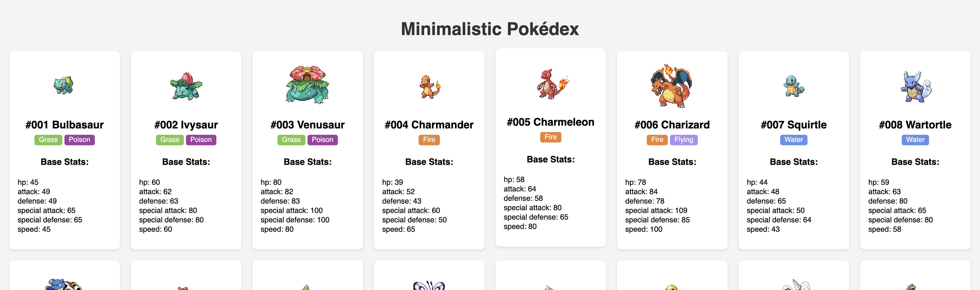Select the Fire badge under Charmander
Image resolution: width=980 pixels, height=290 pixels.
[x=429, y=140]
